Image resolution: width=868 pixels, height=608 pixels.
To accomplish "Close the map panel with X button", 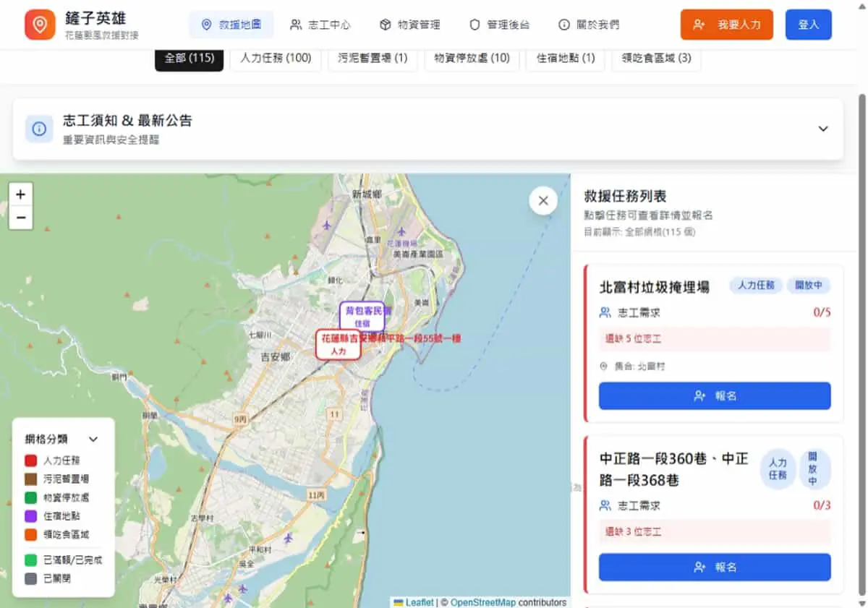I will [x=543, y=201].
